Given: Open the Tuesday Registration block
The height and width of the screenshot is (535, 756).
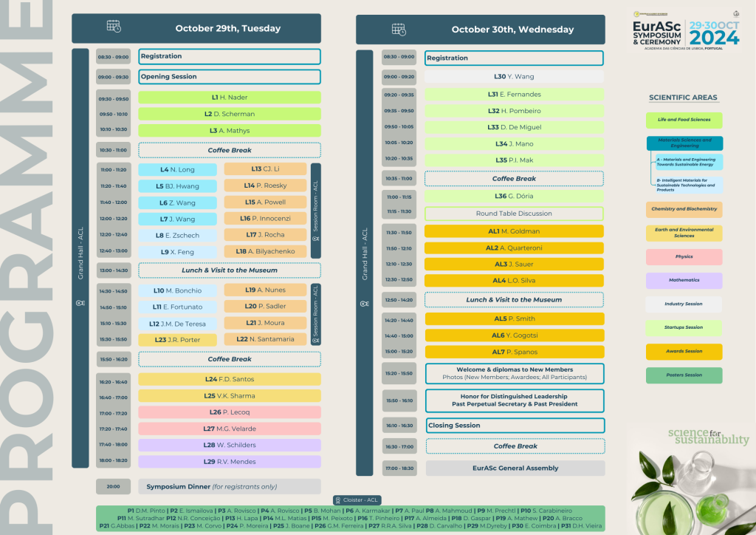Looking at the screenshot, I should pyautogui.click(x=230, y=56).
